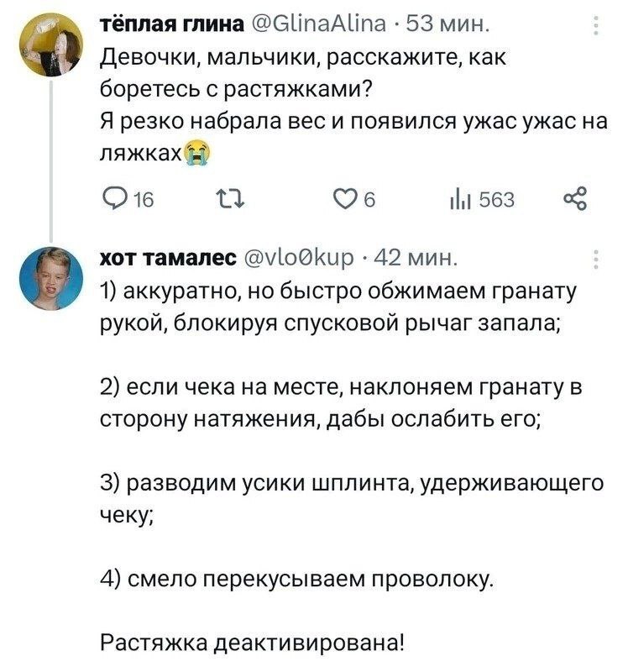The height and width of the screenshot is (672, 628).
Task: Click the display name хот тамалес
Action: pyautogui.click(x=165, y=258)
